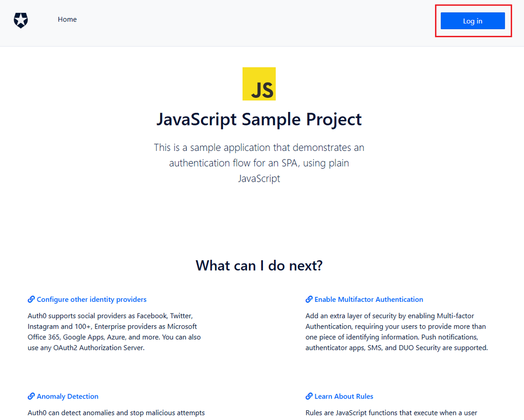Click the chain icon beside Anomaly Detection

pos(31,396)
